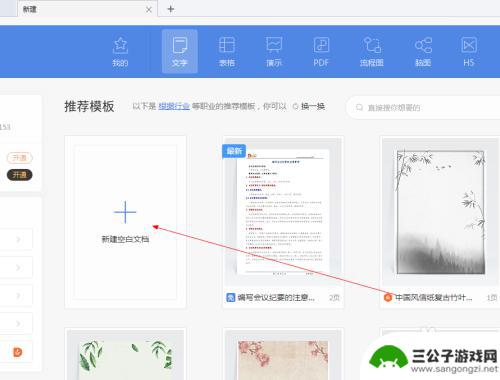This screenshot has width=500, height=380.
Task: Open the 编写会议纪要的注意 template thumbnail
Action: click(x=283, y=212)
